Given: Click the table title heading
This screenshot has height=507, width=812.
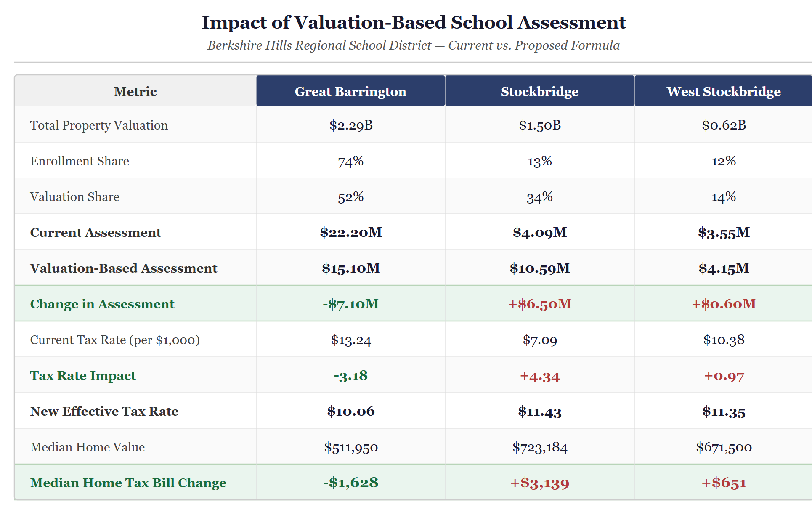Looking at the screenshot, I should [414, 22].
